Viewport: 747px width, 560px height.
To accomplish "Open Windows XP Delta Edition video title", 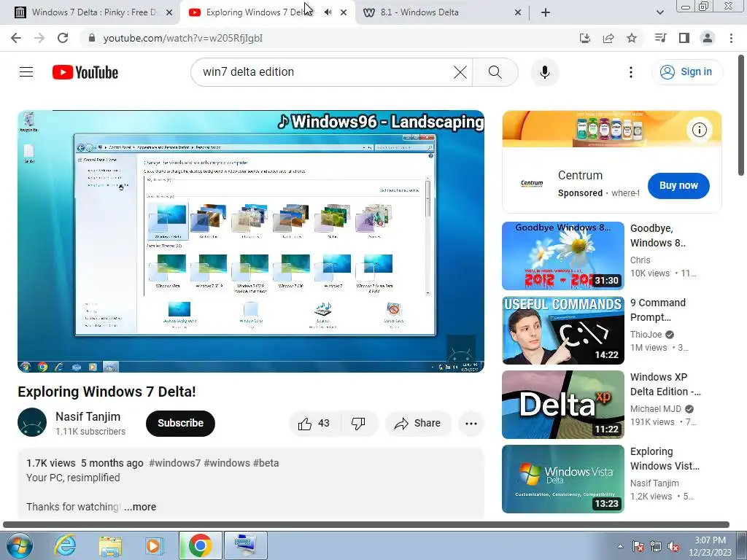I will [x=665, y=384].
